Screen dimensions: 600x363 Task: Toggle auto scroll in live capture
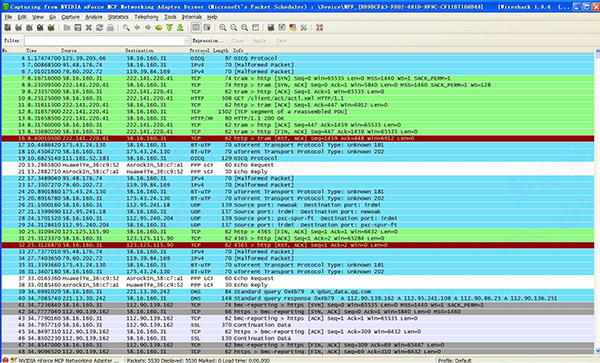click(207, 28)
